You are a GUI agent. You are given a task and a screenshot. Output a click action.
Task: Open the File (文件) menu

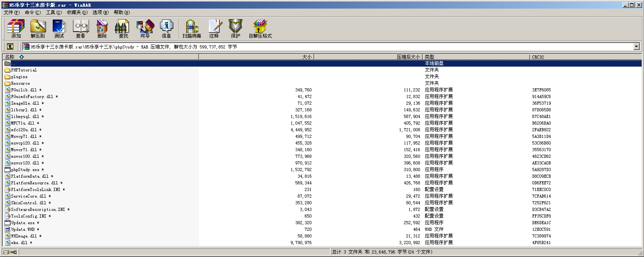tap(11, 12)
